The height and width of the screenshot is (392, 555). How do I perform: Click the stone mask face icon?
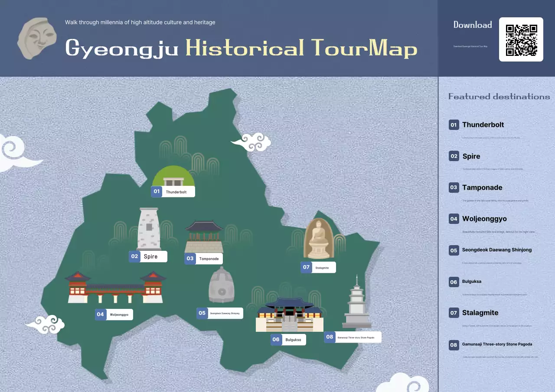tap(37, 39)
